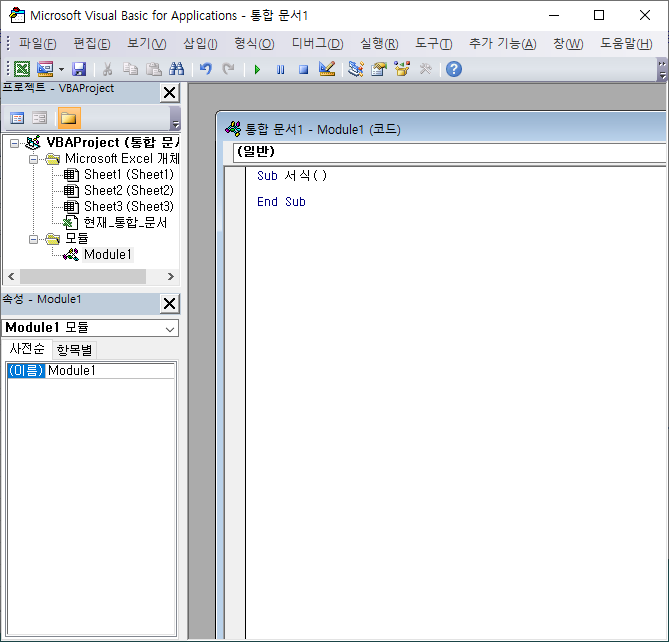Click the Find binoculars icon
The image size is (669, 642).
click(x=176, y=69)
